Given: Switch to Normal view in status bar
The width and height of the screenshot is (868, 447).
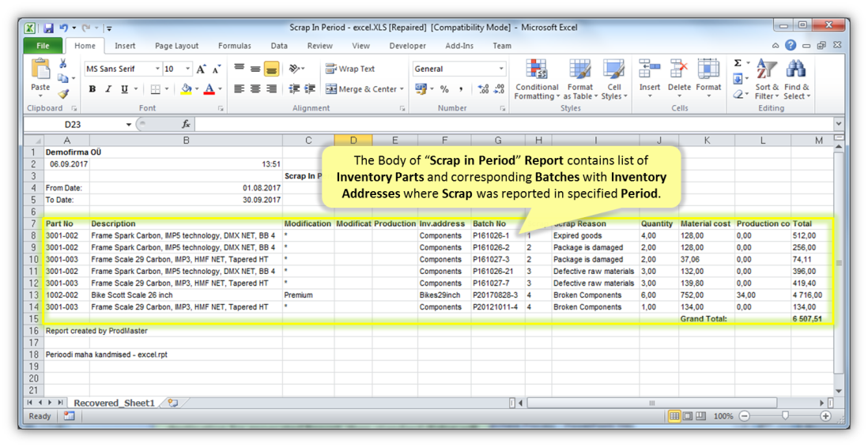Looking at the screenshot, I should pos(674,416).
